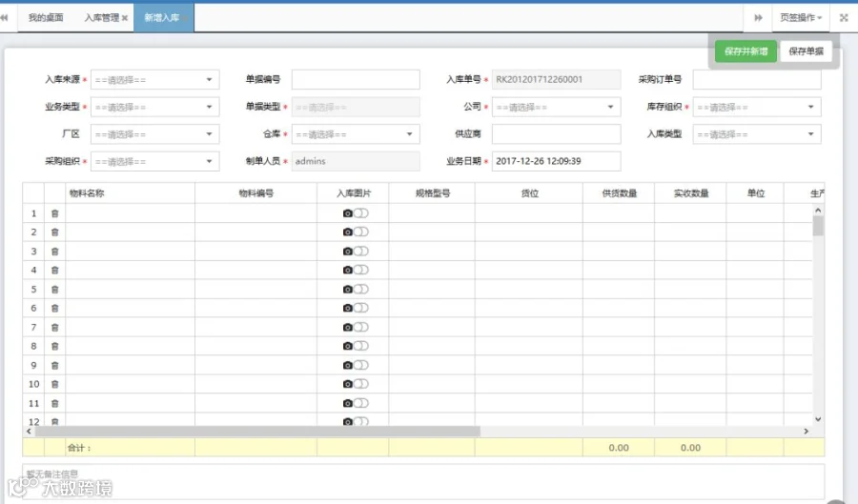Click the 保存并新增 button
This screenshot has width=858, height=504.
(x=746, y=51)
